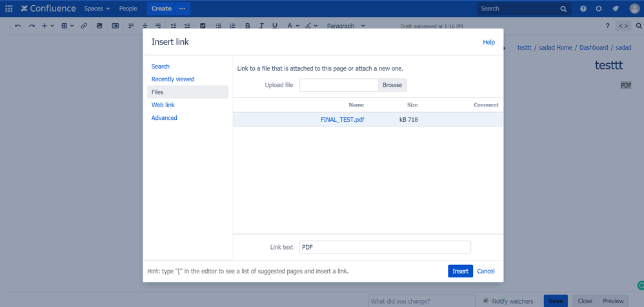The width and height of the screenshot is (644, 307).
Task: Click the Insert button
Action: pyautogui.click(x=460, y=272)
